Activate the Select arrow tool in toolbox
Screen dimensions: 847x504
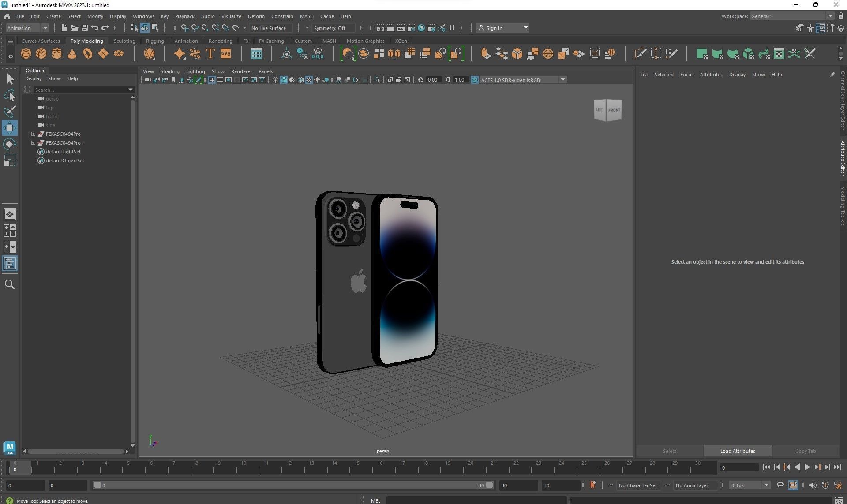tap(10, 79)
